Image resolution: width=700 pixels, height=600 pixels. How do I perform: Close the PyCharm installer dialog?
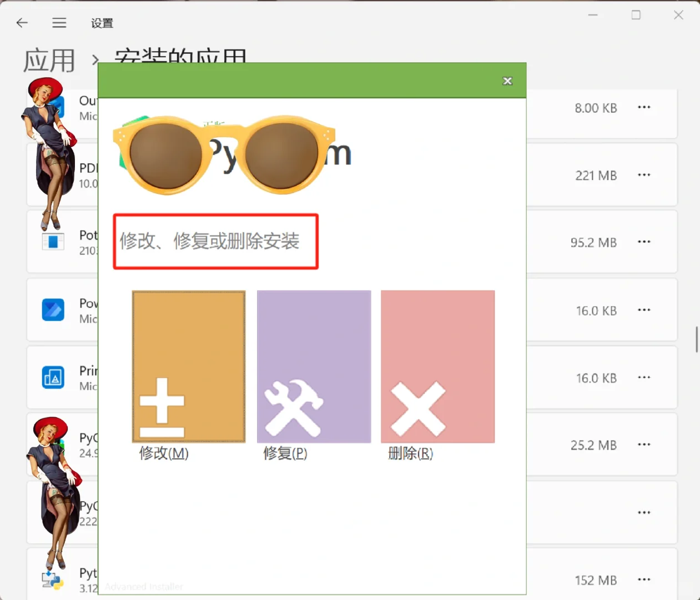[507, 81]
